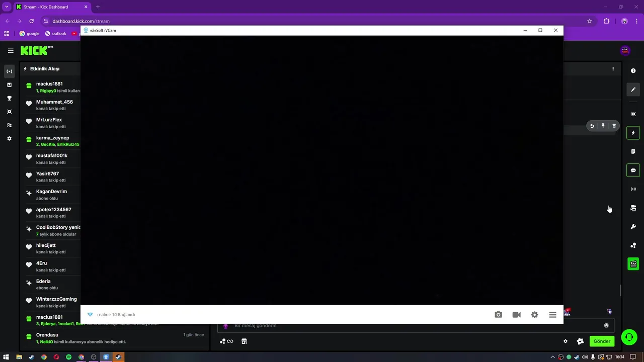The width and height of the screenshot is (644, 362).
Task: Select the WinterzzzGaming follow event
Action: point(52,302)
